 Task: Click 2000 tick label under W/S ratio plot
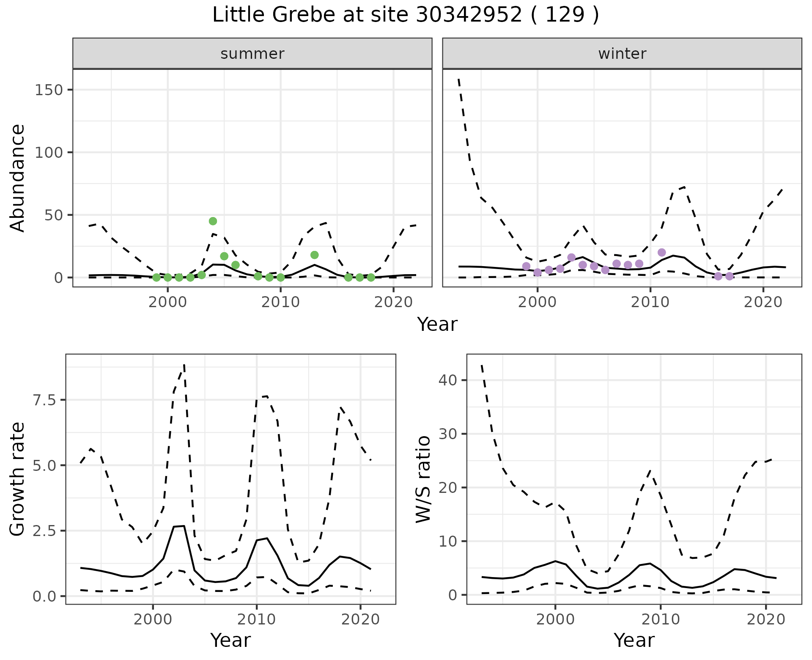coord(555,620)
